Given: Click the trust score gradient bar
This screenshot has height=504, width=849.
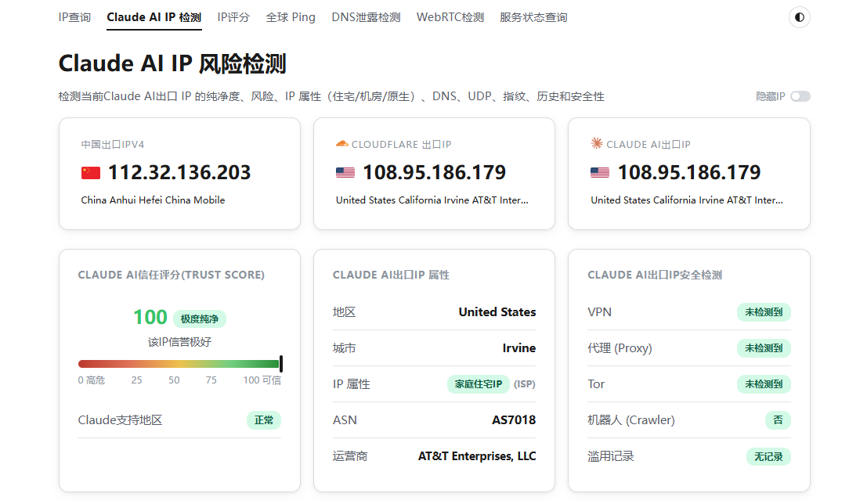Looking at the screenshot, I should tap(179, 364).
